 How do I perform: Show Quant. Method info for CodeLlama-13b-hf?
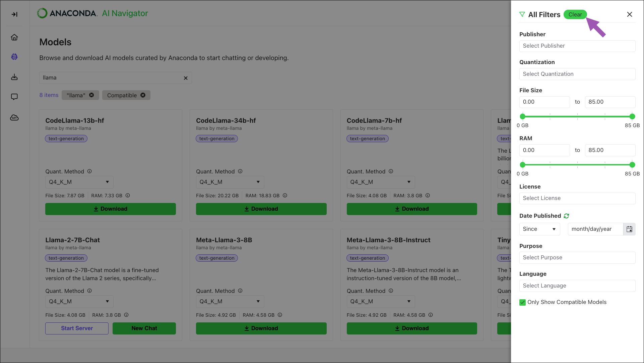coord(89,171)
